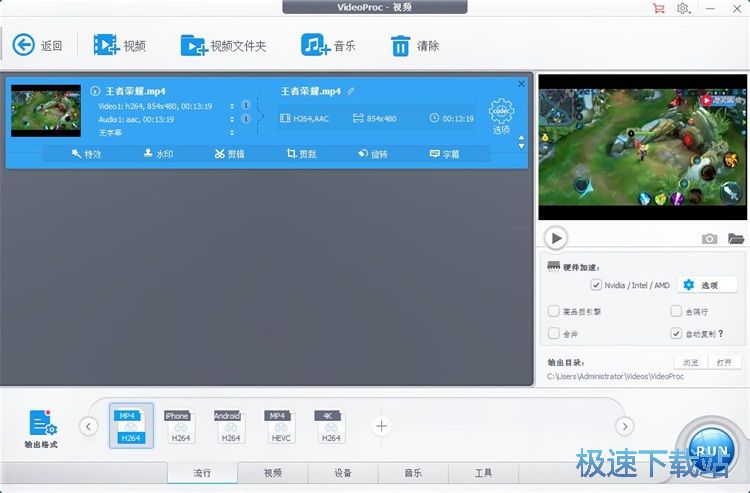Screen dimensions: 750x493
Task: Switch to the 视频 tab at bottom
Action: pos(273,473)
